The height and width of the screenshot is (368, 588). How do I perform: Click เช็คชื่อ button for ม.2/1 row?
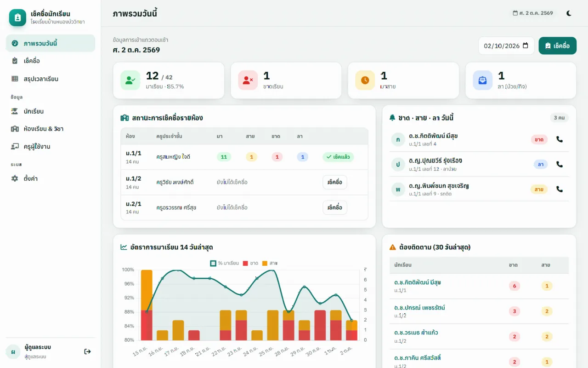335,207
